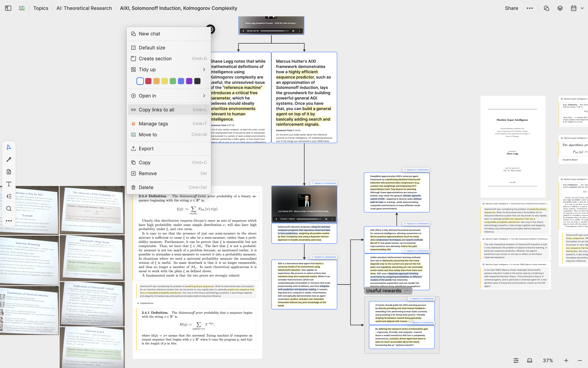The image size is (588, 368).
Task: Open Lex Fridman video options menu
Action: pos(332,219)
